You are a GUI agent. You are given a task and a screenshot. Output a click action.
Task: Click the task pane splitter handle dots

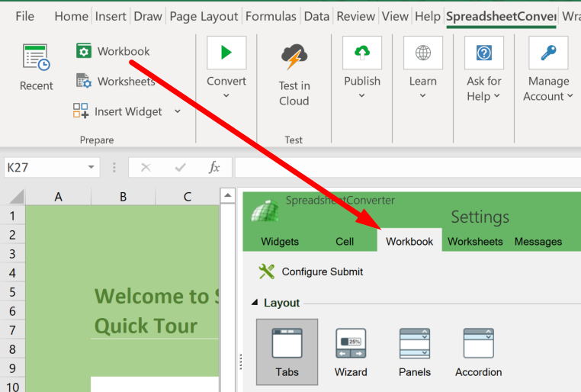[x=240, y=361]
